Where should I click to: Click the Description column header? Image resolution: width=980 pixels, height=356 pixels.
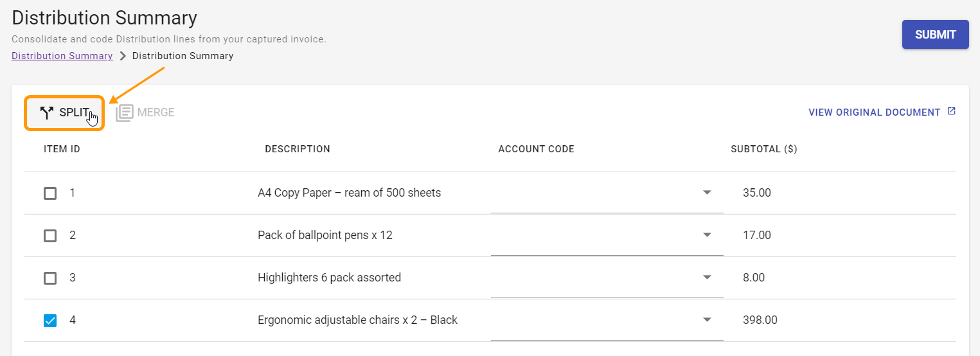point(298,149)
